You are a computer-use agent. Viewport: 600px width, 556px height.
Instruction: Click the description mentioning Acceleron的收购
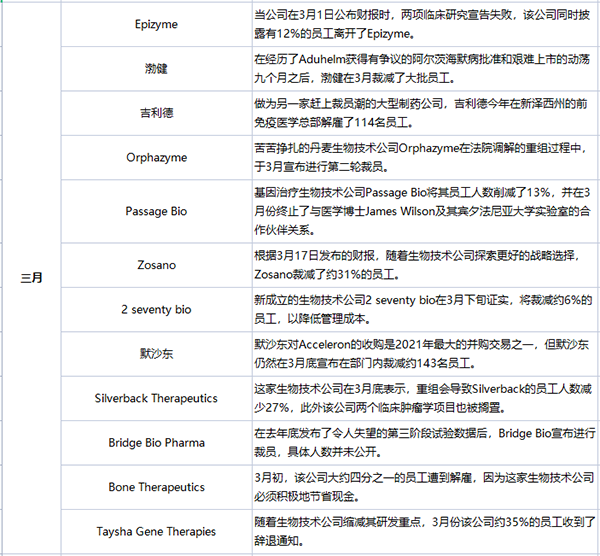click(x=426, y=354)
